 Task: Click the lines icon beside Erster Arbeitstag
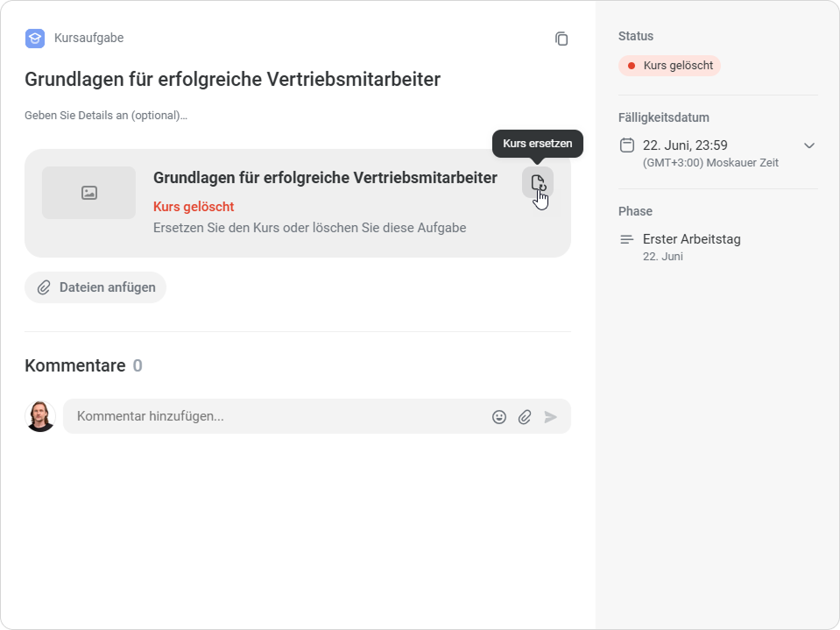[x=627, y=239]
